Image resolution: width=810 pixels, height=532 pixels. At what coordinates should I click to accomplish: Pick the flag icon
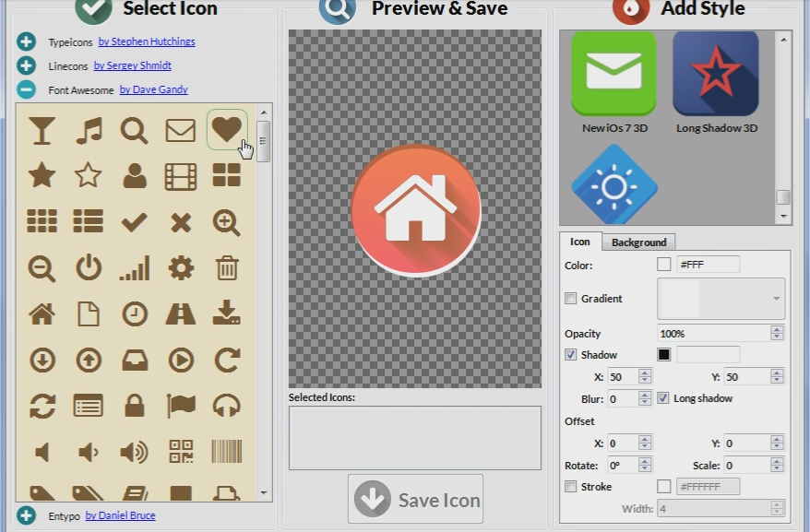(180, 406)
